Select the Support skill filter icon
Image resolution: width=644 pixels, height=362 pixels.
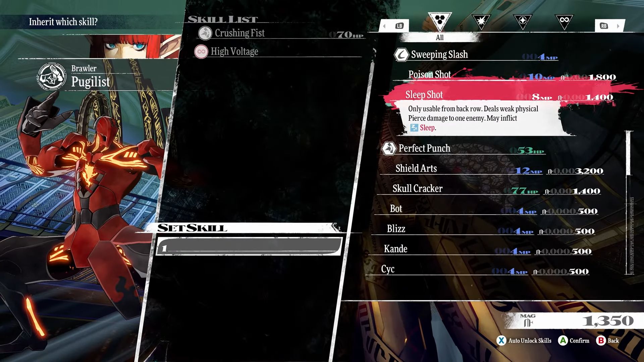(x=523, y=20)
